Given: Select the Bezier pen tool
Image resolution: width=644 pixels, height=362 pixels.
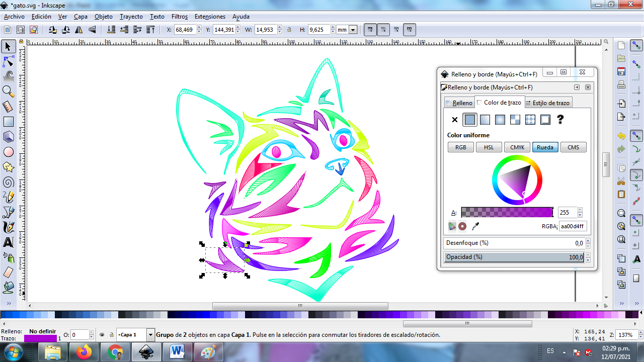Looking at the screenshot, I should 8,212.
